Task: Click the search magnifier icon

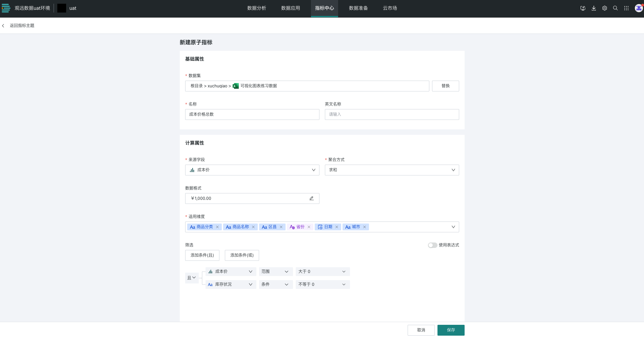Action: point(615,8)
